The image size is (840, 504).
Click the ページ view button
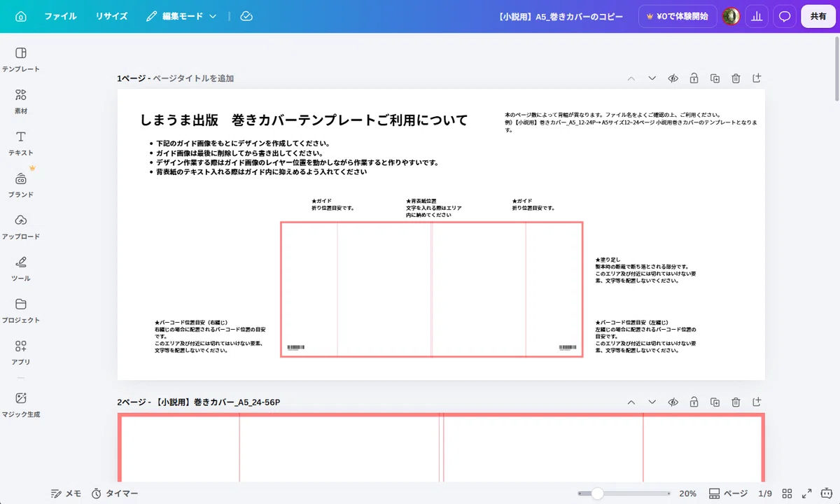728,493
